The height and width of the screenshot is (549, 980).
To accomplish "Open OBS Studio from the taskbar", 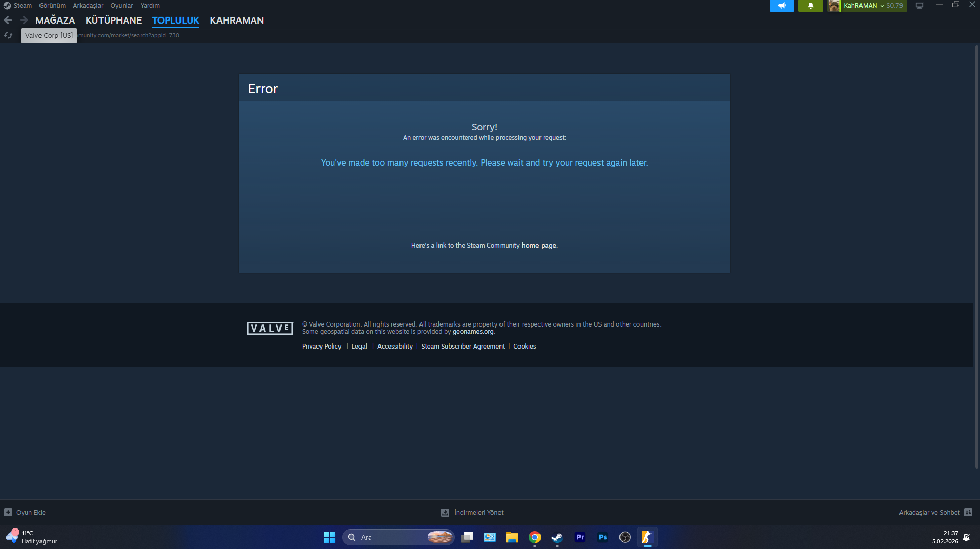I will pos(625,537).
